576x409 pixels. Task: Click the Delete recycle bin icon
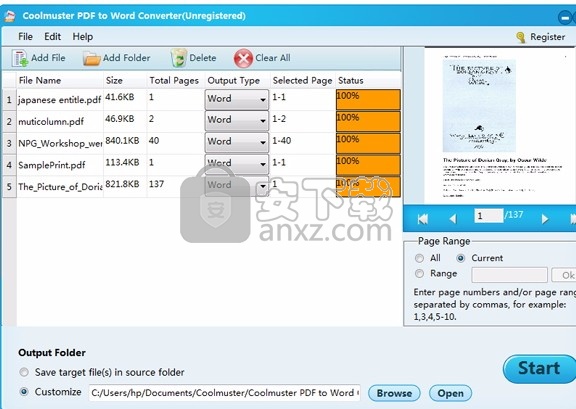pos(179,58)
